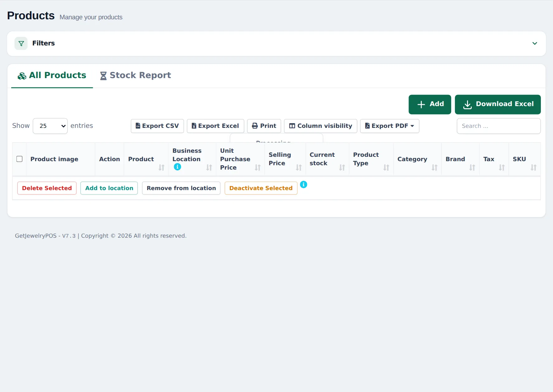The width and height of the screenshot is (553, 392).
Task: Sort by Current stock column arrows
Action: (342, 167)
